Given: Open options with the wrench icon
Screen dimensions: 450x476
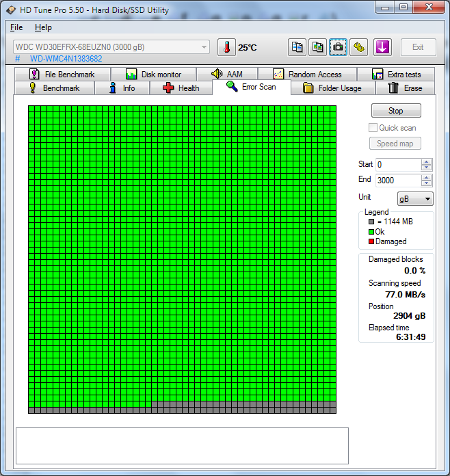Looking at the screenshot, I should point(358,47).
